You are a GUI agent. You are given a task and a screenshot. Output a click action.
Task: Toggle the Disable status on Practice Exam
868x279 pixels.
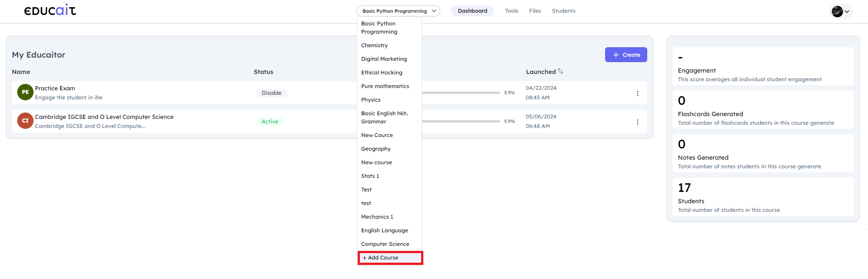coord(271,93)
